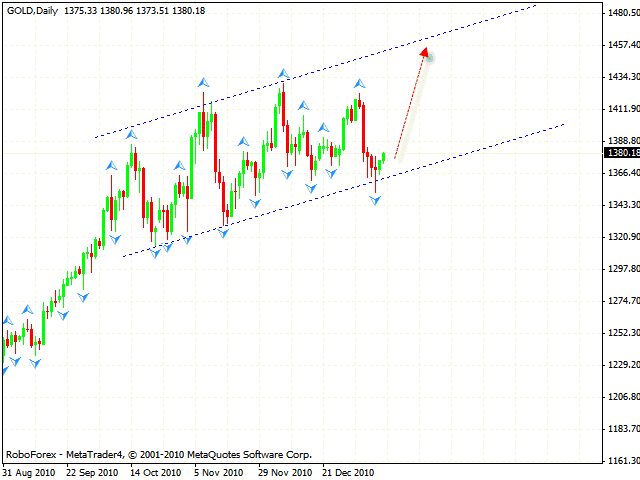Click the 1411.90 price axis label
The height and width of the screenshot is (480, 640).
pos(624,109)
